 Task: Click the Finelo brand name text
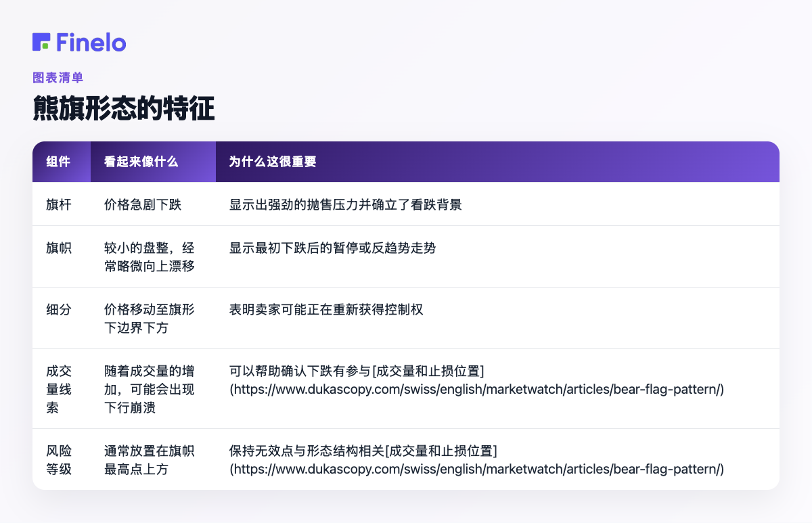click(x=91, y=42)
